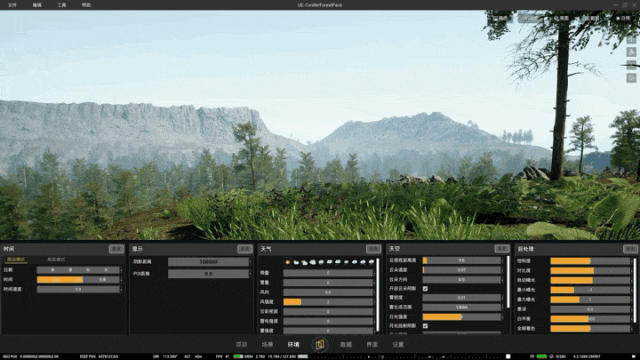The height and width of the screenshot is (360, 640).
Task: Open the 帮助 menu
Action: (x=86, y=5)
